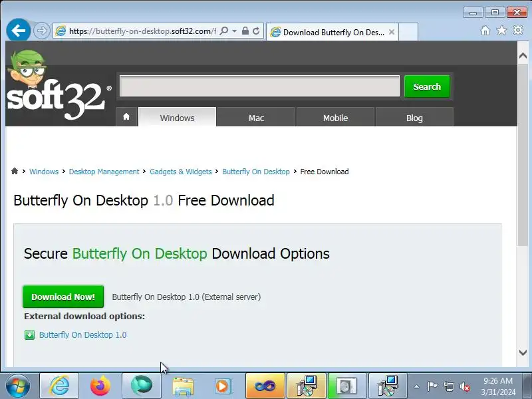532x399 pixels.
Task: Follow the Desktop Management breadcrumb link
Action: click(104, 172)
